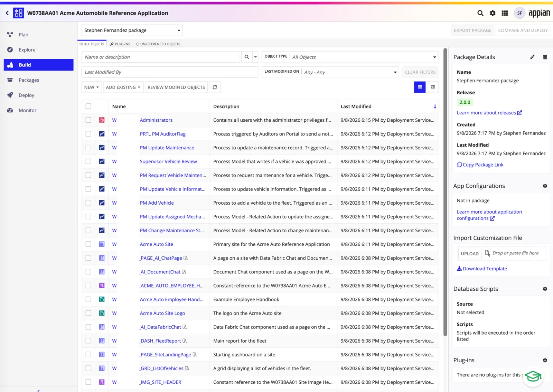Open the application home grid icon
This screenshot has width=553, height=392.
click(19, 13)
